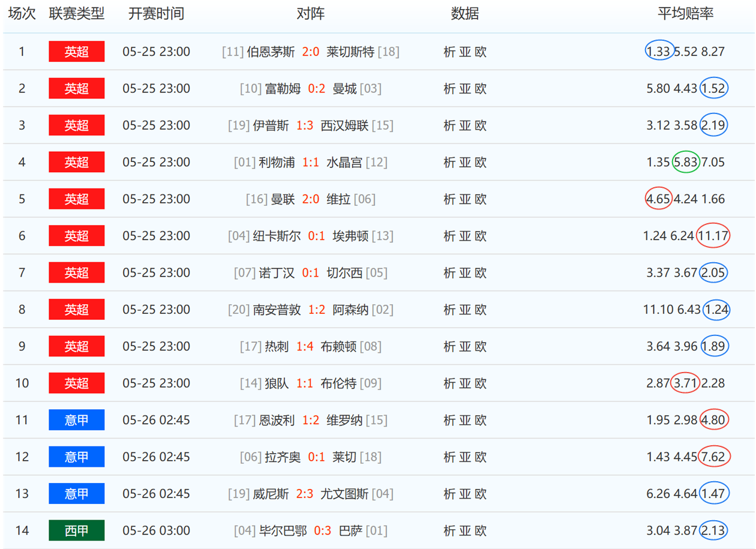The width and height of the screenshot is (756, 549).
Task: Click the 意甲 league tag in row 11
Action: pos(77,420)
